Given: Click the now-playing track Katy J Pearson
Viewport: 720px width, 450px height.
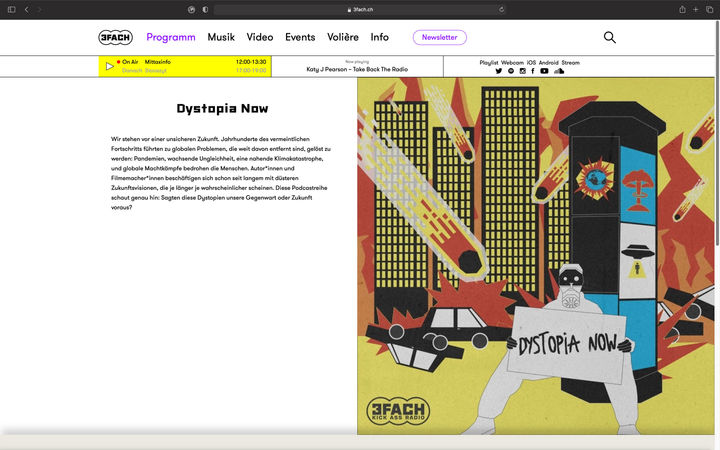Looking at the screenshot, I should 357,69.
